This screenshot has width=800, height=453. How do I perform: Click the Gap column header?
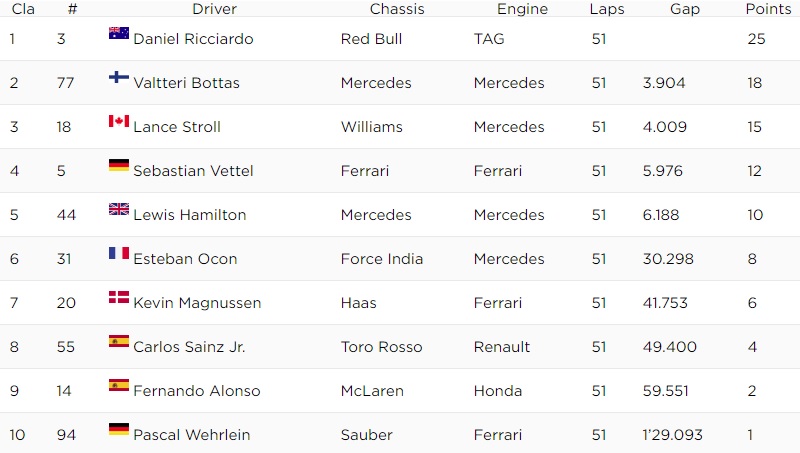coord(685,9)
